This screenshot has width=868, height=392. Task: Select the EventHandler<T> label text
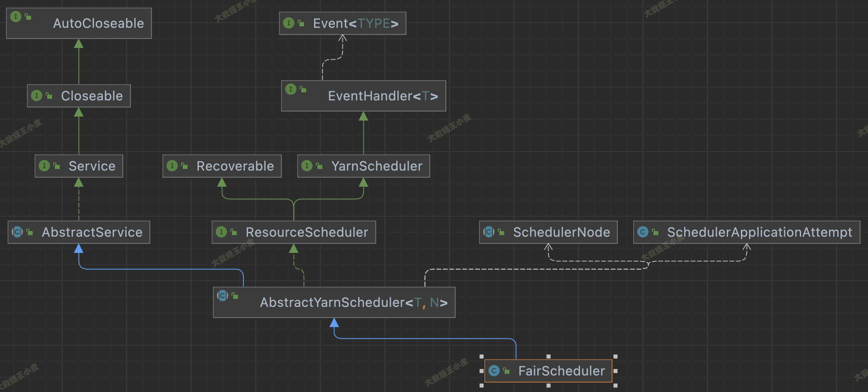coord(383,96)
